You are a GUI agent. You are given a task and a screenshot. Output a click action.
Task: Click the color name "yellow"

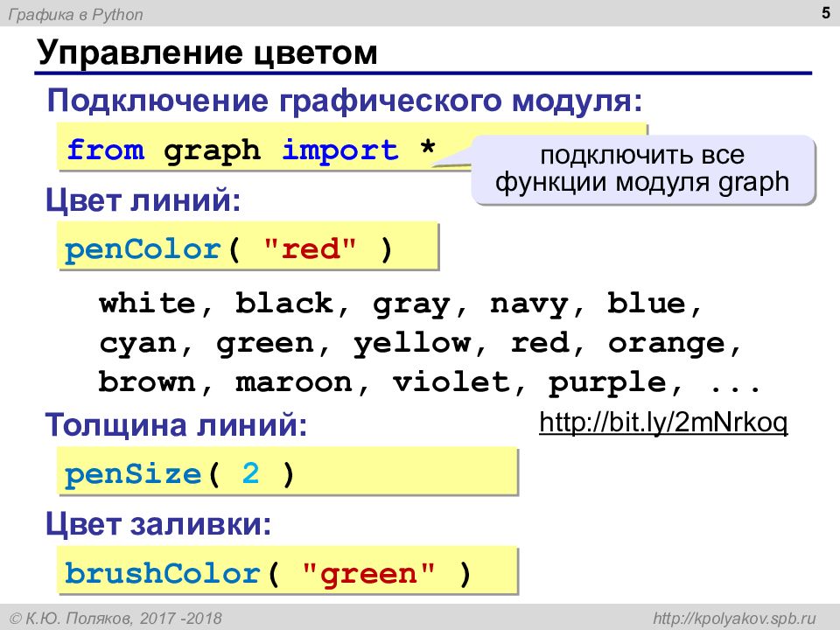pyautogui.click(x=411, y=343)
